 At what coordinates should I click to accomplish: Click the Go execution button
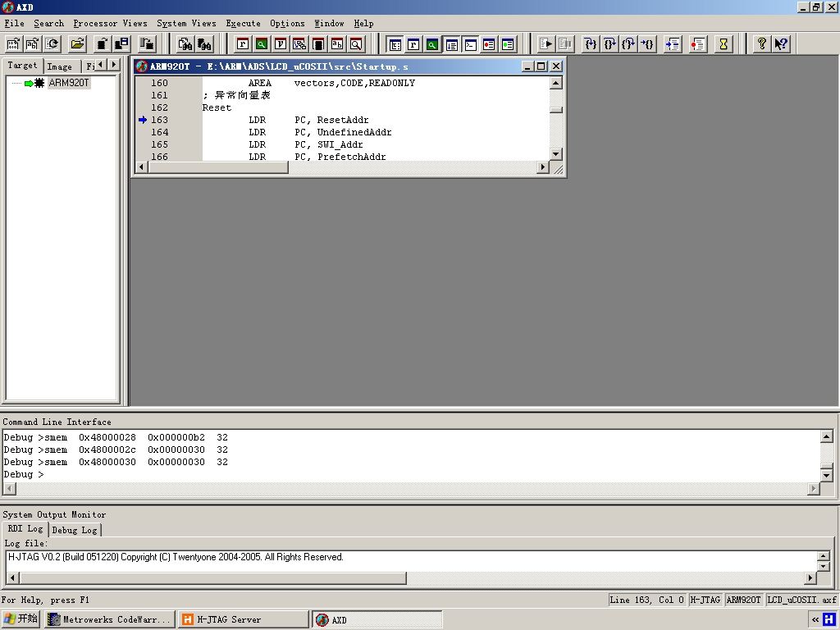546,44
